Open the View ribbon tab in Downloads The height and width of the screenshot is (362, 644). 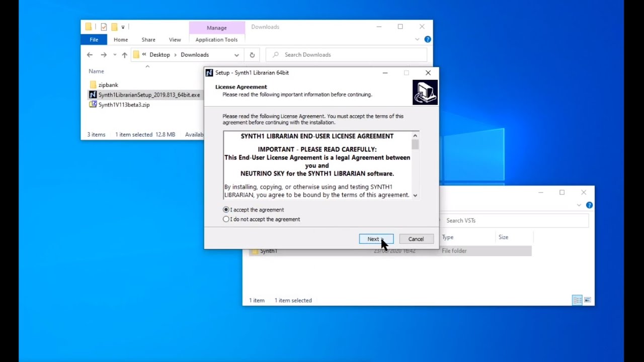tap(175, 40)
